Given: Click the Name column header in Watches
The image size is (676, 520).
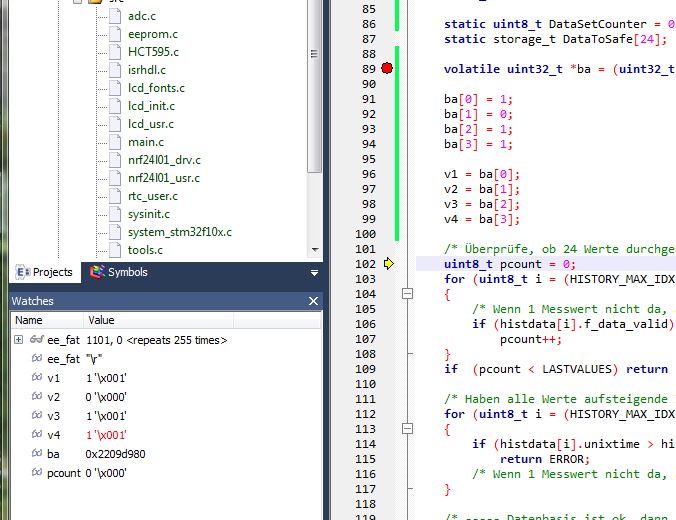Looking at the screenshot, I should point(47,320).
